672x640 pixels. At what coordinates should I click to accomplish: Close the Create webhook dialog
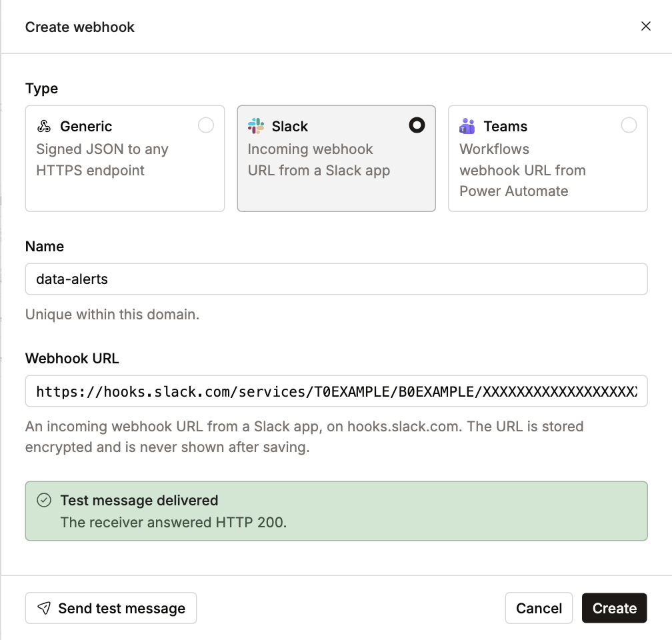click(x=645, y=26)
